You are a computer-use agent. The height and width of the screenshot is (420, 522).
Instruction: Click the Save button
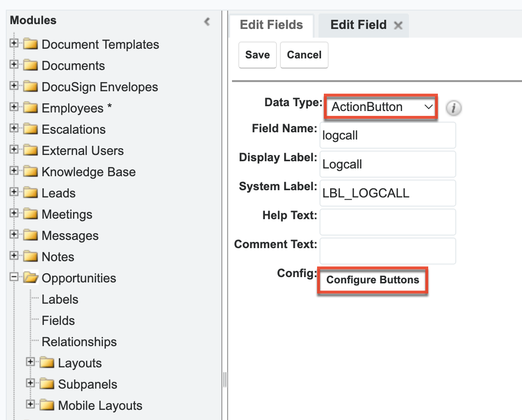point(257,55)
